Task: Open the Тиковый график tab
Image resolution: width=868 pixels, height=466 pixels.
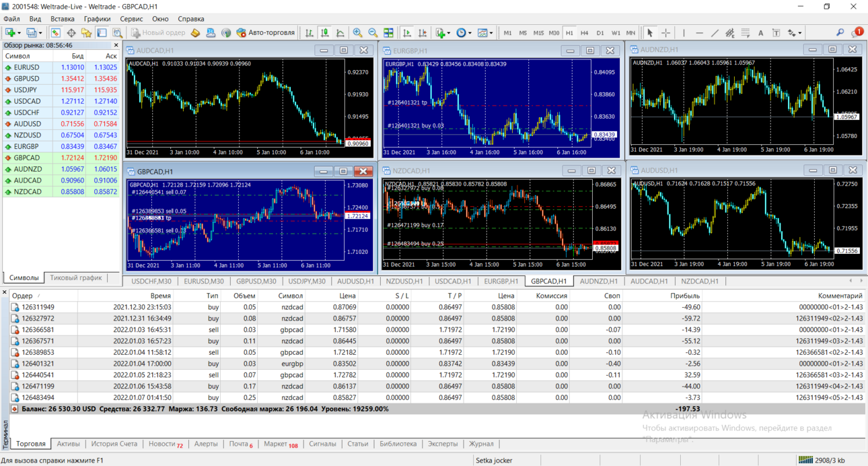Action: tap(76, 277)
